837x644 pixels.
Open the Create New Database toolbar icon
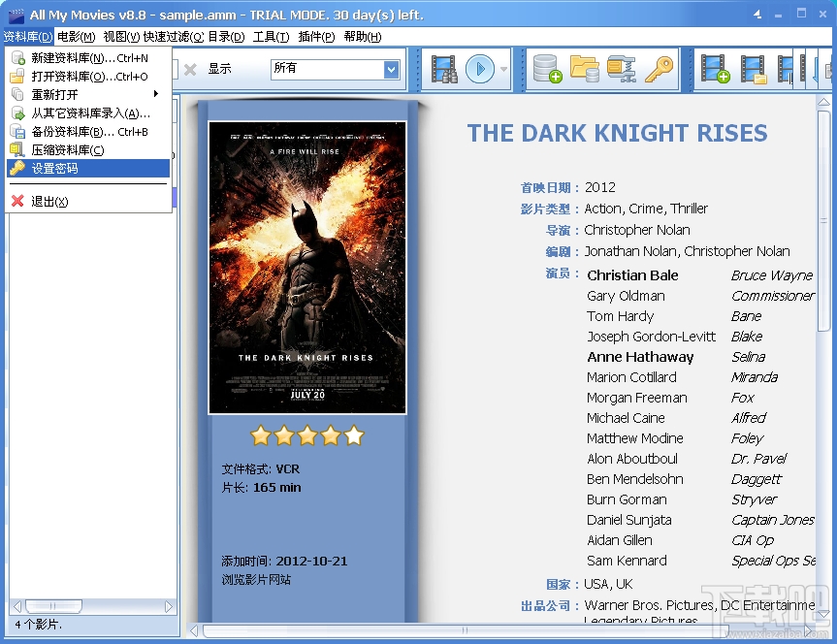coord(546,69)
